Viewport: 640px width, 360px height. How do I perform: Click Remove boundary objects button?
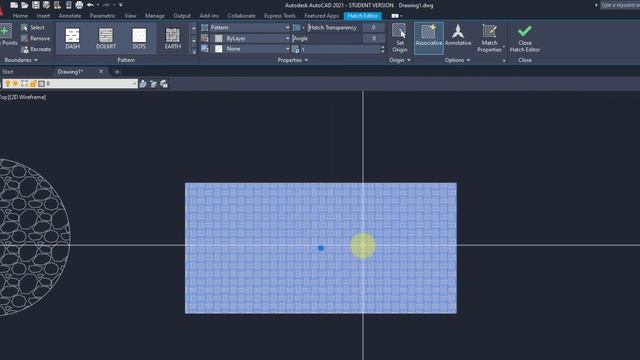click(x=36, y=38)
